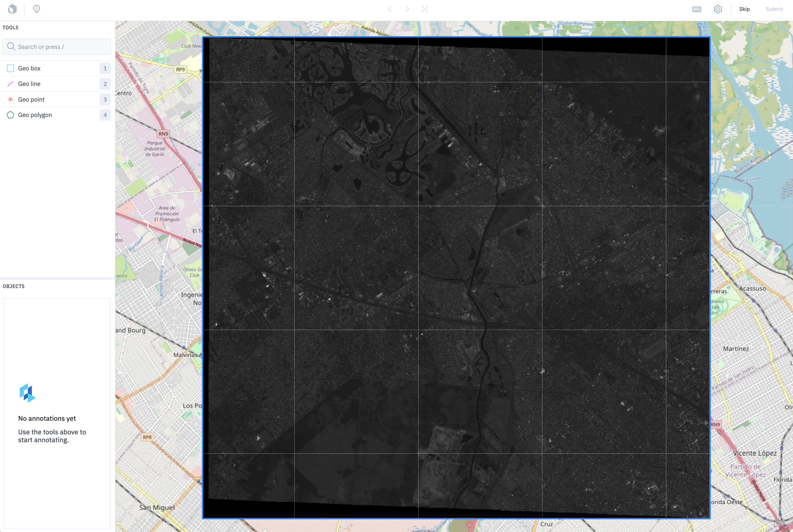Click the Geo box square icon
This screenshot has height=532, width=793.
tap(11, 68)
